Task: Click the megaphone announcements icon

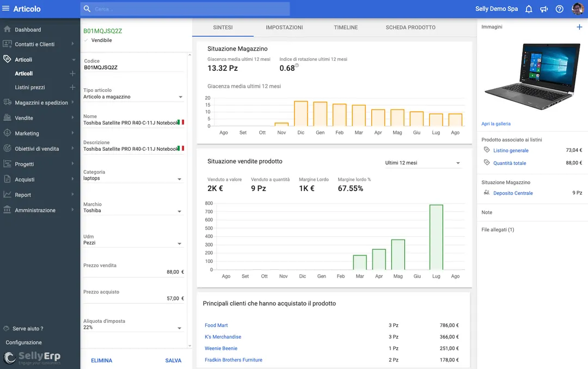Action: click(x=544, y=9)
